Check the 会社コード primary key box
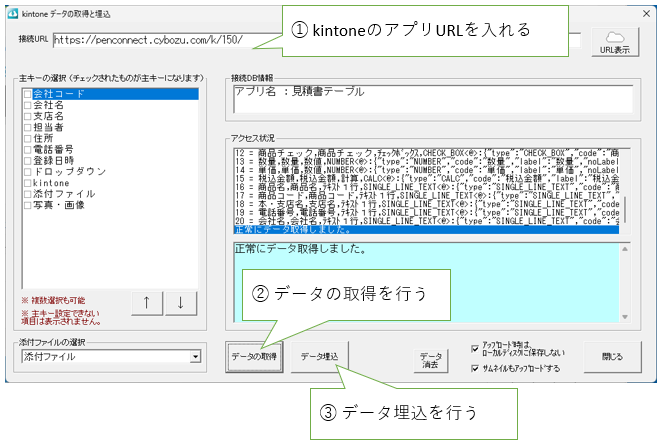The height and width of the screenshot is (445, 663). pyautogui.click(x=28, y=94)
